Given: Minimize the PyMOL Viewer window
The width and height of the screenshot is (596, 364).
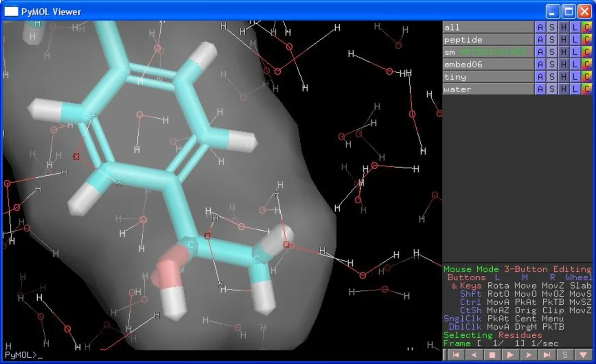Looking at the screenshot, I should [x=553, y=11].
